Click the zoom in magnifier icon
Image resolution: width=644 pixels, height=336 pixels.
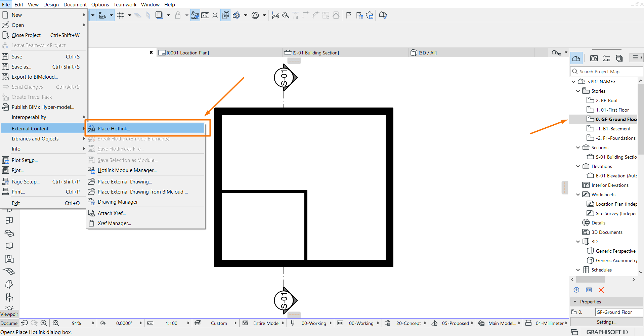(44, 323)
